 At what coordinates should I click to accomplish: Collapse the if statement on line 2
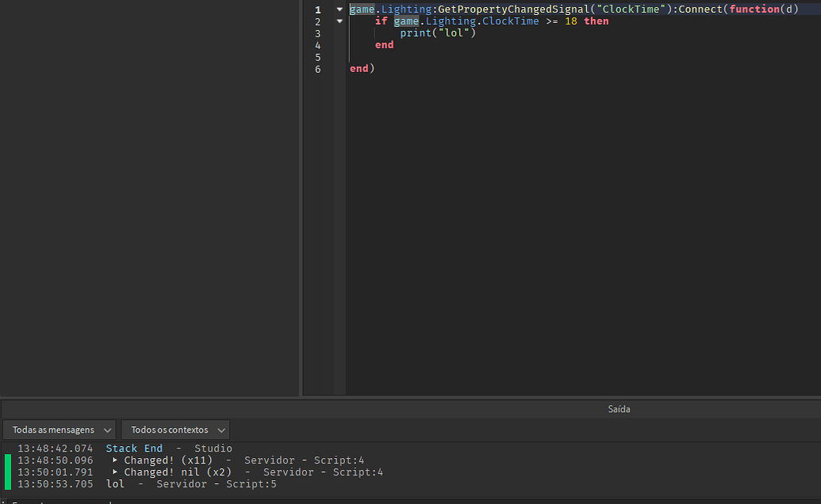click(339, 21)
